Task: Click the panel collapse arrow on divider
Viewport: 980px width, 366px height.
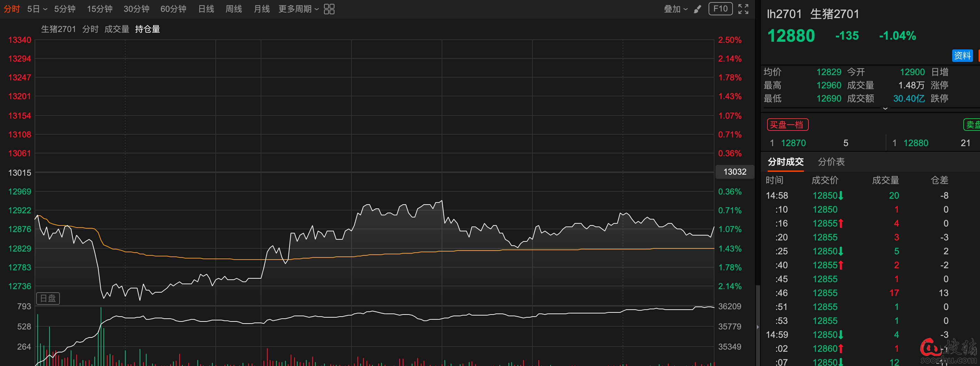Action: pos(757,327)
